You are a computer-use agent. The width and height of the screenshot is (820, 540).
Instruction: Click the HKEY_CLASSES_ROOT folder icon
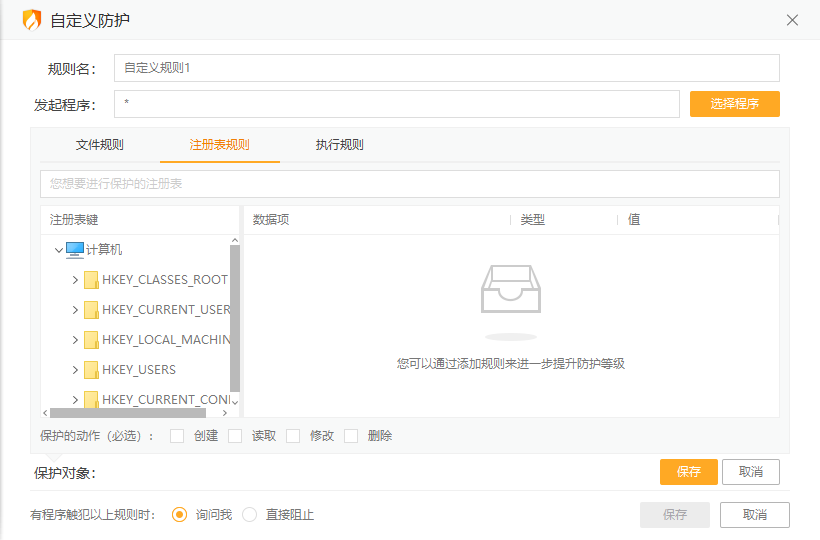click(x=91, y=280)
